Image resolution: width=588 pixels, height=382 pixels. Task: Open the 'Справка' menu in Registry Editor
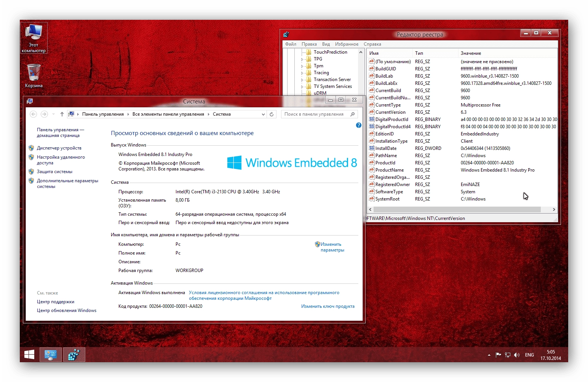tap(372, 44)
